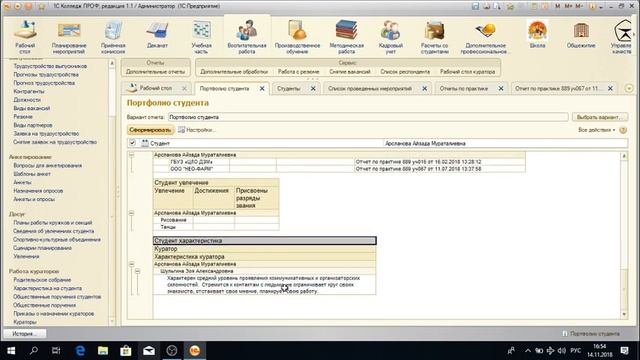Click ООО НЕО-ФАРМ report row
Viewport: 640px width, 360px height.
coord(339,169)
